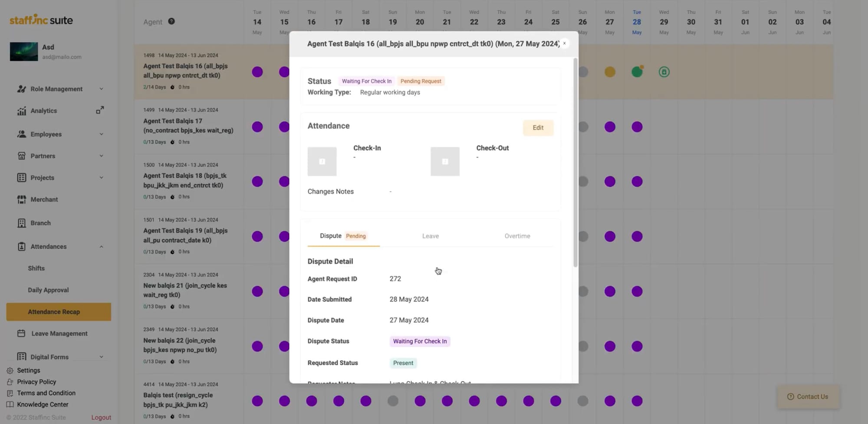
Task: Click the Employees people icon
Action: (21, 134)
